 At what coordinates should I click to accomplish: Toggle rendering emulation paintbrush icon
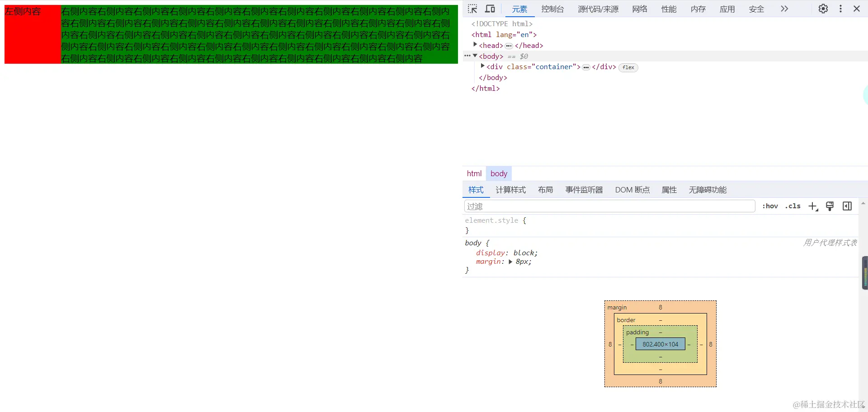(x=830, y=206)
